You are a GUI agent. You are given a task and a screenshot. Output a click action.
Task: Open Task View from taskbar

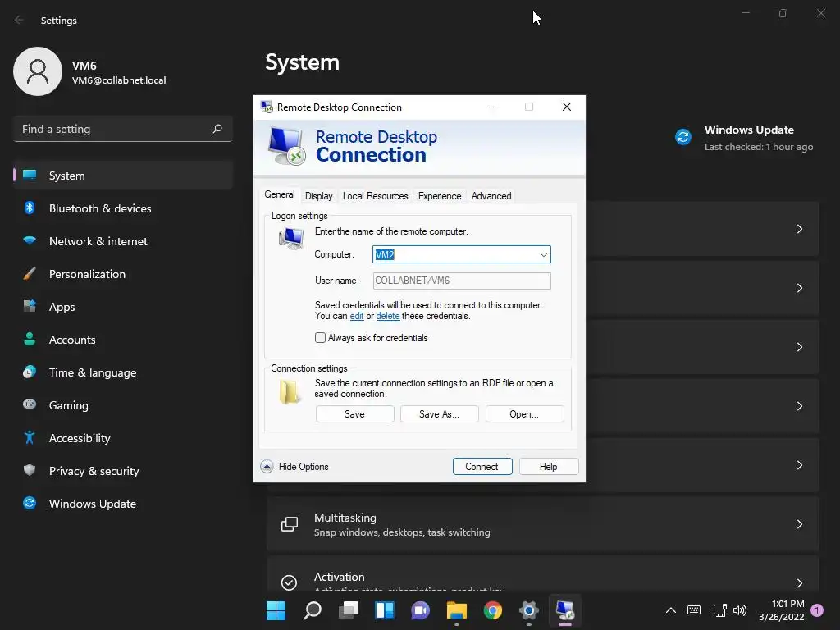pyautogui.click(x=349, y=610)
